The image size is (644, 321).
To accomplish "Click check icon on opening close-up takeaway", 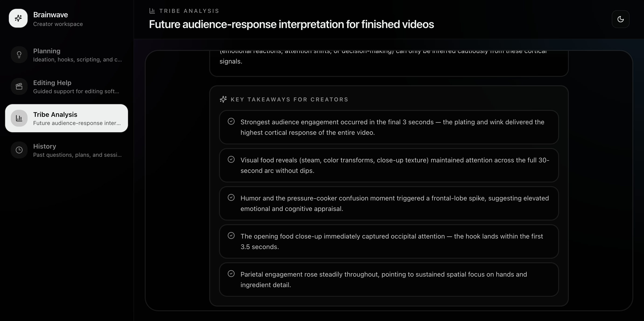I will point(231,235).
